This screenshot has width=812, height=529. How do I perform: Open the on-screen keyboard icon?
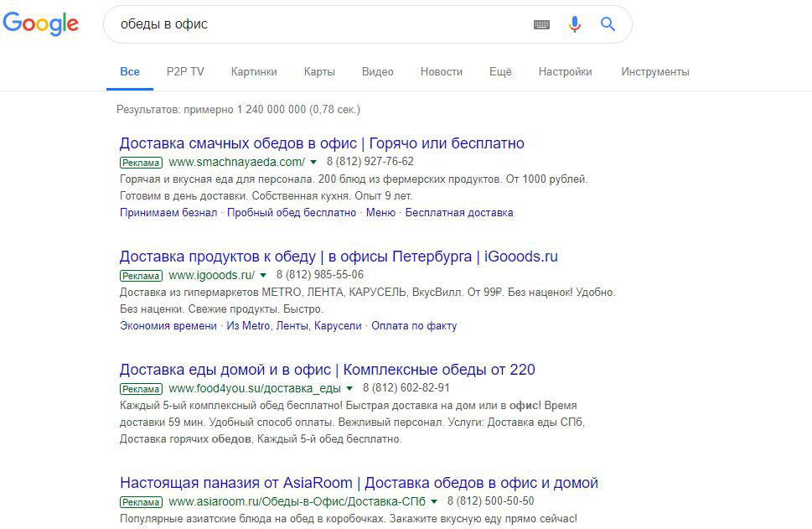541,24
